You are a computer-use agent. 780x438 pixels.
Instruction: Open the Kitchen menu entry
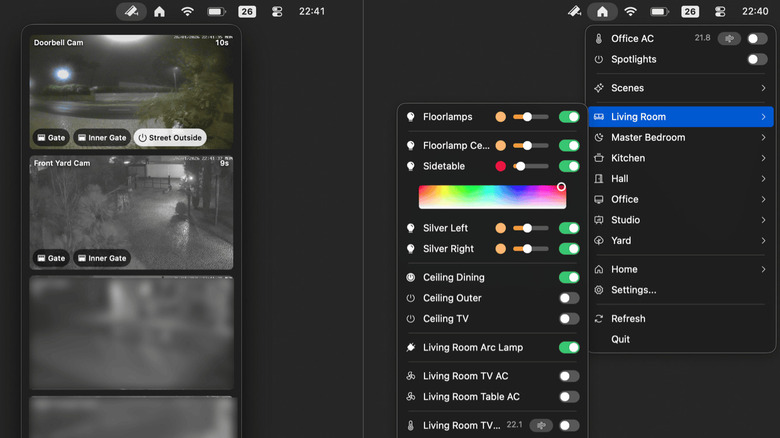coord(681,158)
